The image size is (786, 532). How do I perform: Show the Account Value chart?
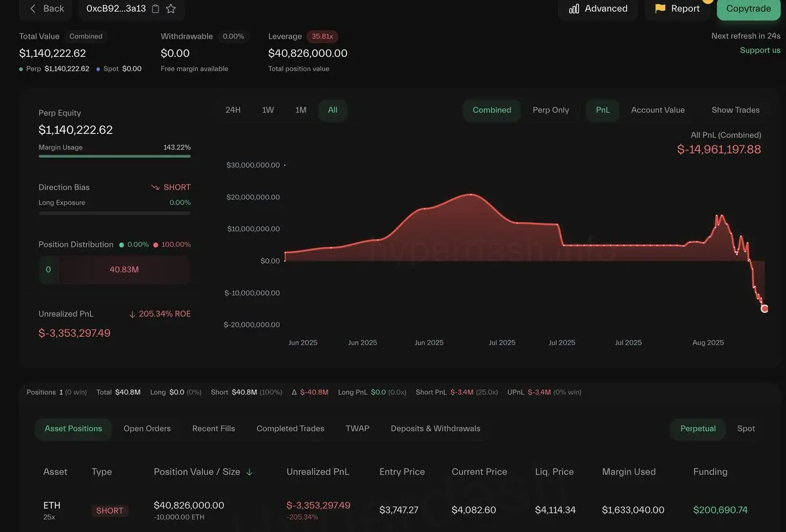click(658, 109)
